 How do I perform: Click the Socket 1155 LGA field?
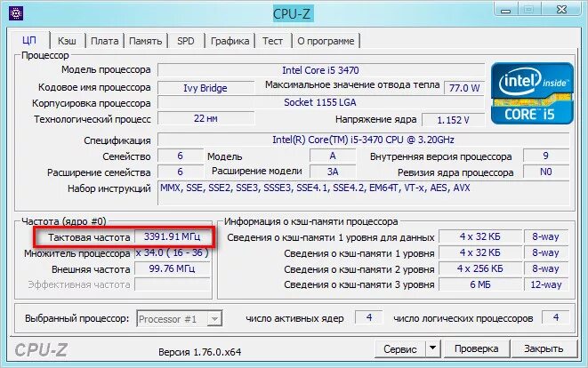320,102
